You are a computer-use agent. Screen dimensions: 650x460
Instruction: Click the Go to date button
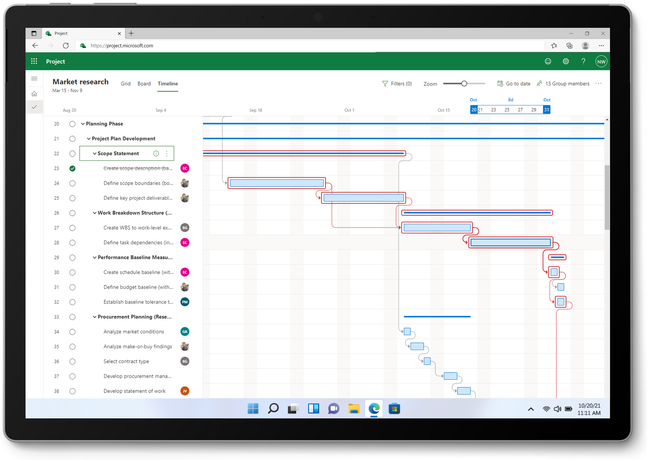click(514, 84)
